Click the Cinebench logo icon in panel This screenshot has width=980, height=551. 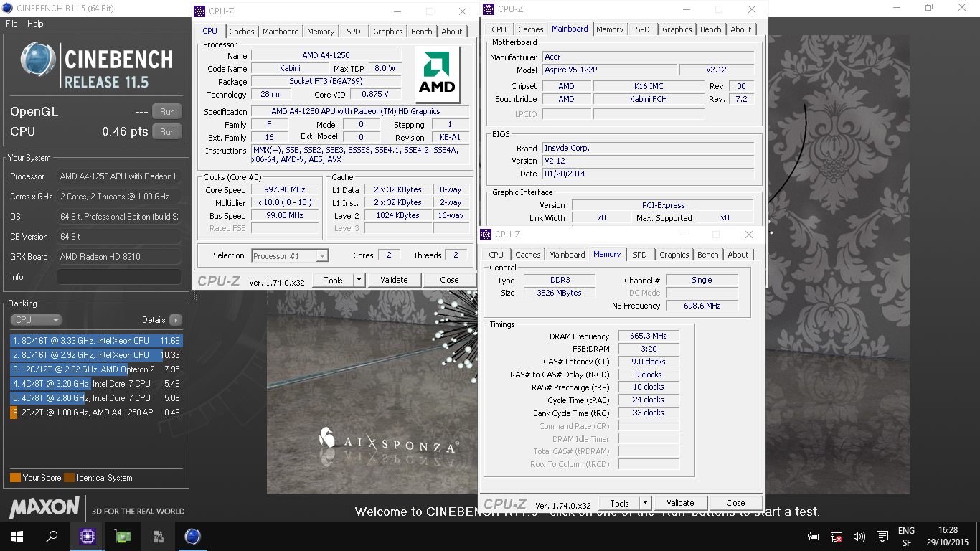click(x=37, y=59)
